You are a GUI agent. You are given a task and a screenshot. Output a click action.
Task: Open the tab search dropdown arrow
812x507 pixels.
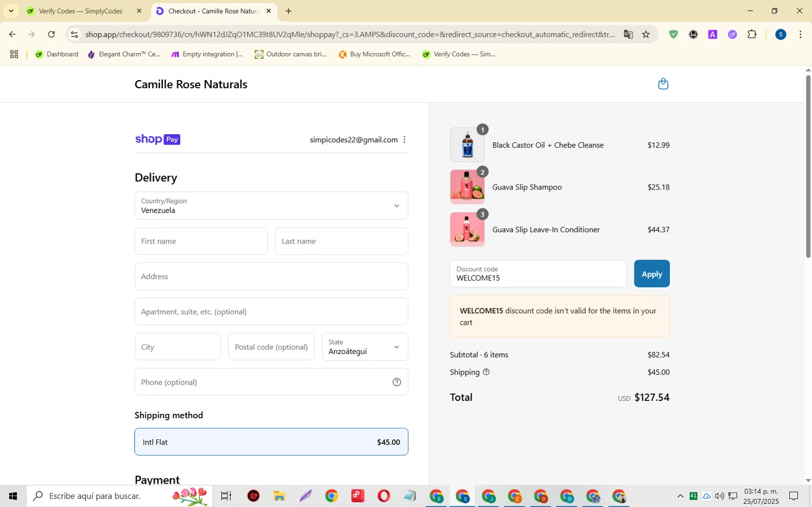pos(11,11)
